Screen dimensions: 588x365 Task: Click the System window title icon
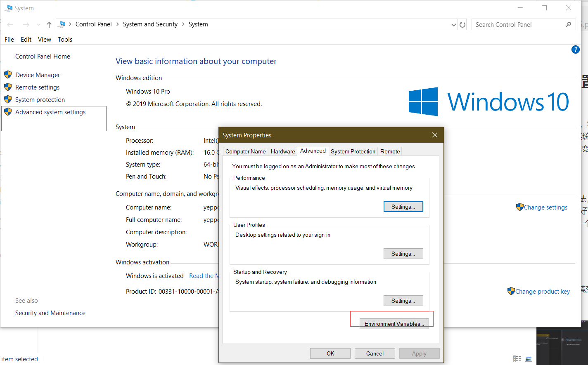[8, 8]
